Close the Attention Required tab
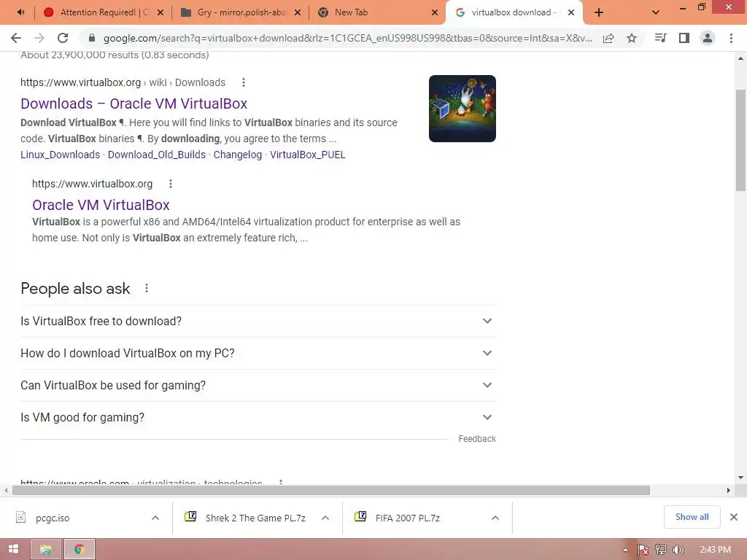 click(x=160, y=12)
